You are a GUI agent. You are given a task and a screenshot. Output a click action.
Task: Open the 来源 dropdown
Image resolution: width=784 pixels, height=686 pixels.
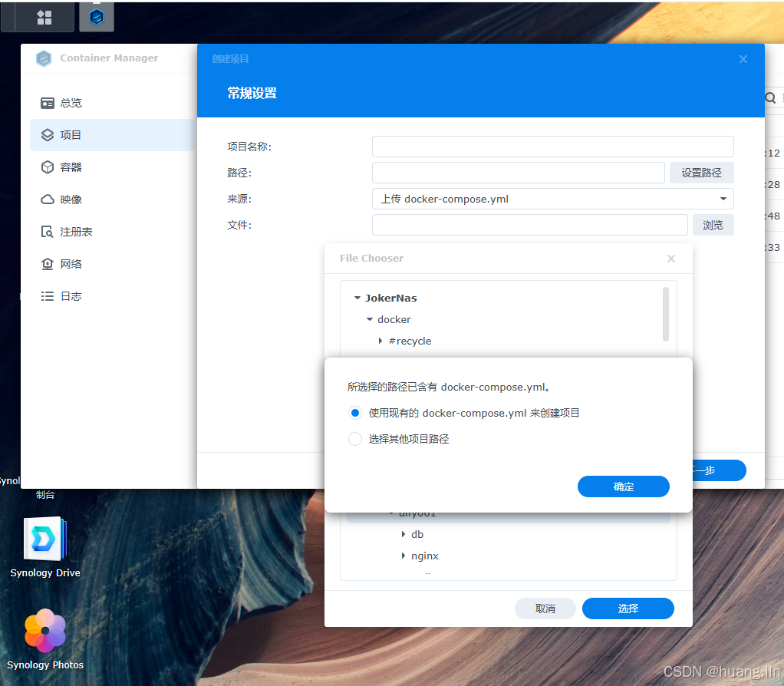552,199
